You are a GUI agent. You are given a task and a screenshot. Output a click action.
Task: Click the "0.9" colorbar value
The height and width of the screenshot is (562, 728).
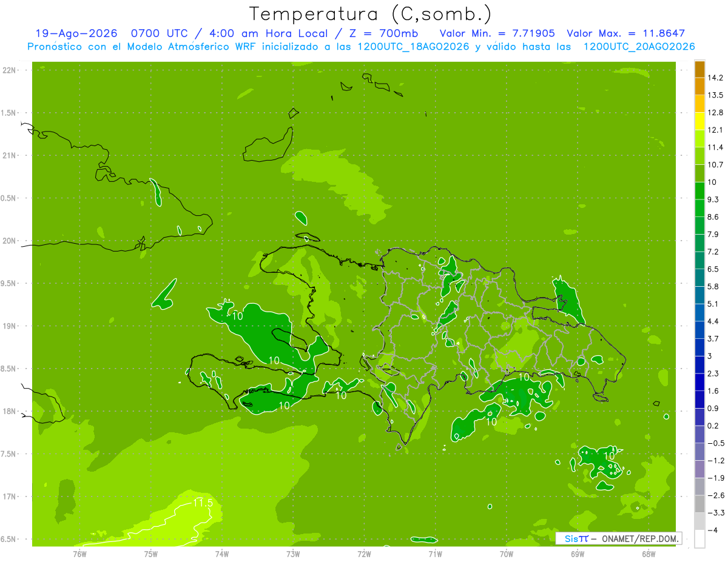(x=713, y=408)
